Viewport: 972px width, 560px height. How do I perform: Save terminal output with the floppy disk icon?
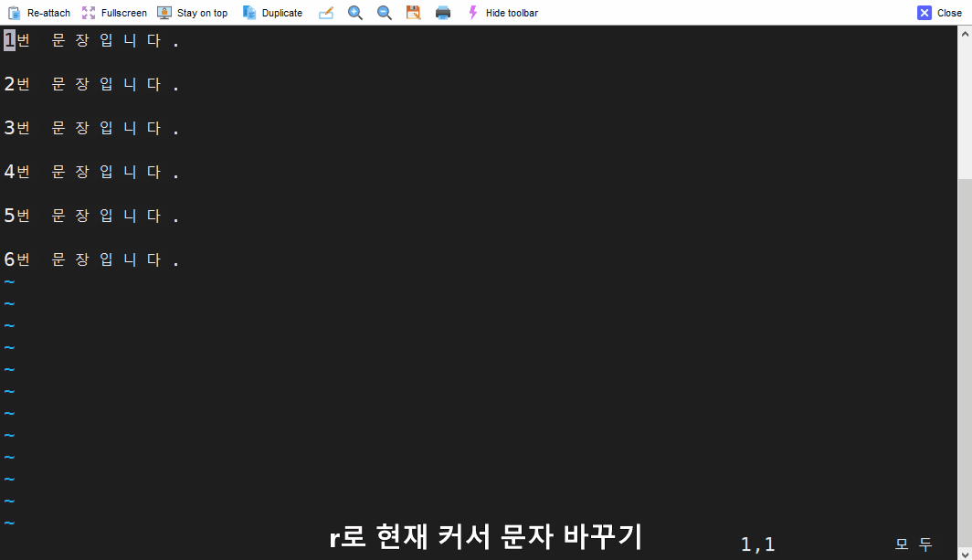pos(414,13)
